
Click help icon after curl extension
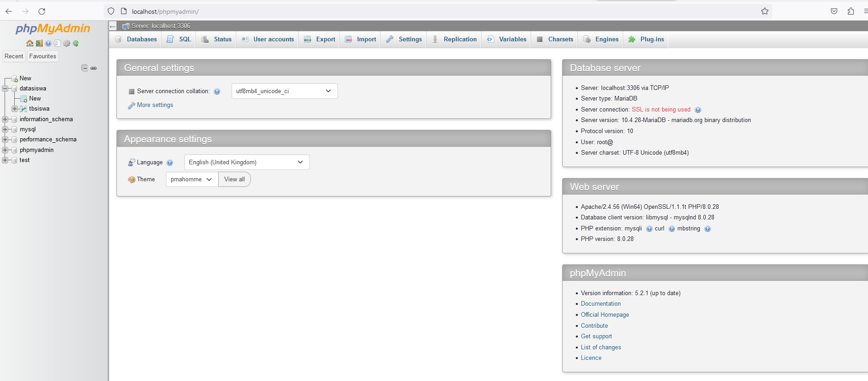click(x=672, y=229)
